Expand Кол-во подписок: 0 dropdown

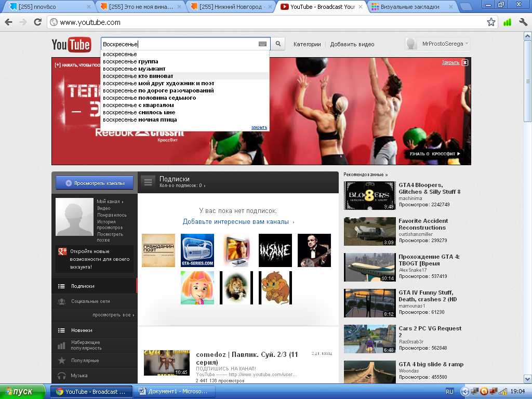coord(182,185)
